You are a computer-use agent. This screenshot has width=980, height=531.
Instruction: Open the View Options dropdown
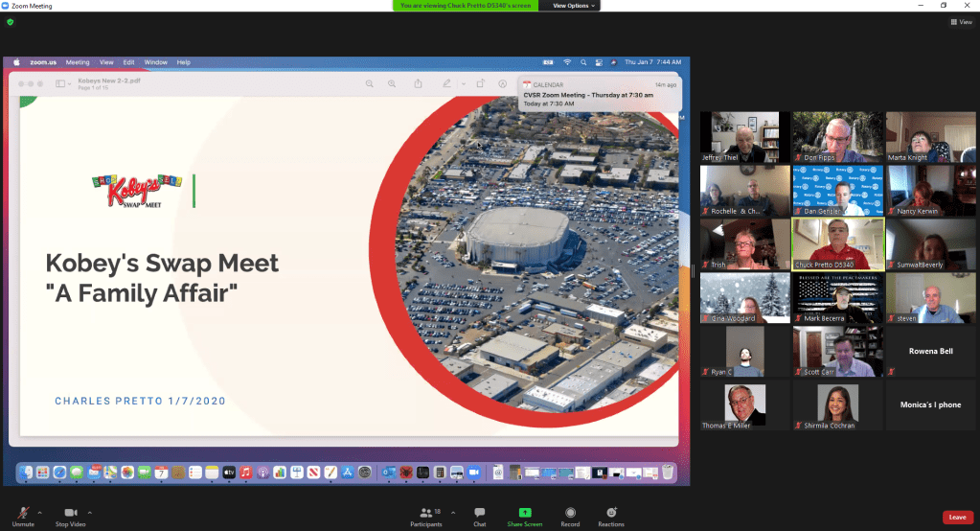tap(575, 6)
